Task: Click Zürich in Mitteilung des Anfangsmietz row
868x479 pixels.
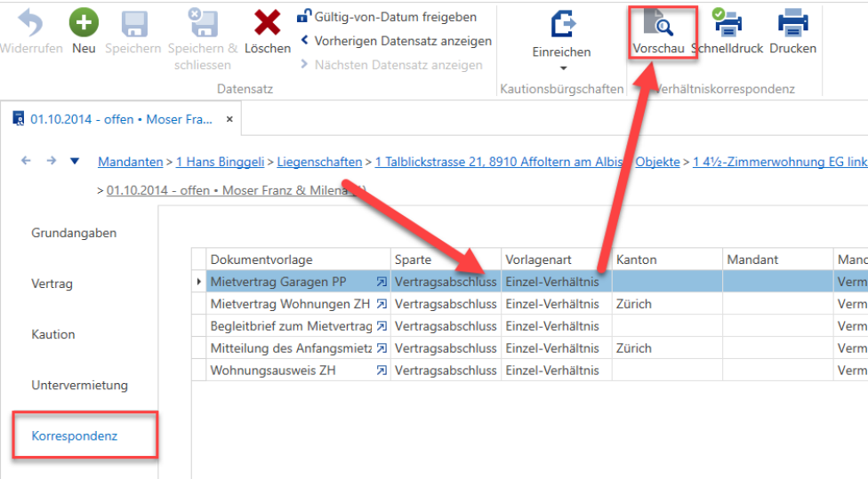Action: tap(634, 347)
